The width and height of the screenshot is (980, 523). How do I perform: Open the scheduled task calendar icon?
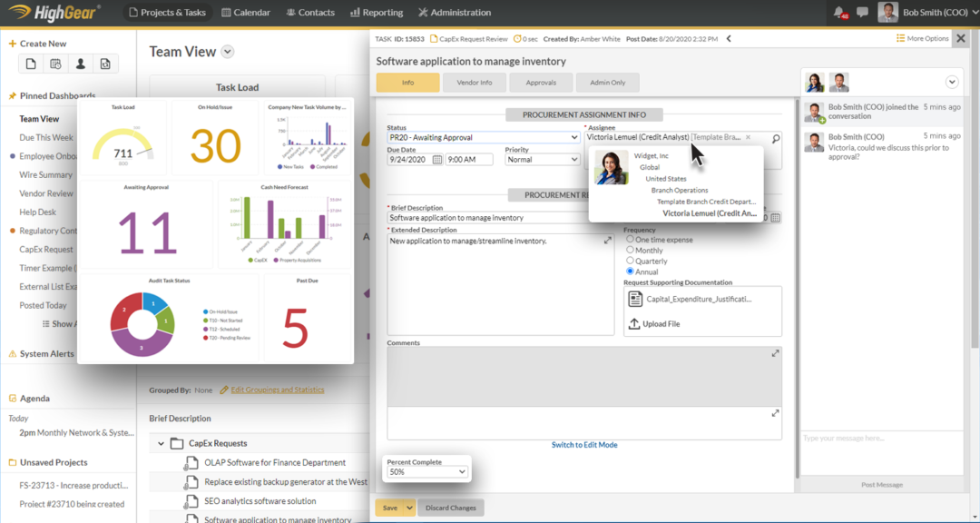[x=55, y=62]
